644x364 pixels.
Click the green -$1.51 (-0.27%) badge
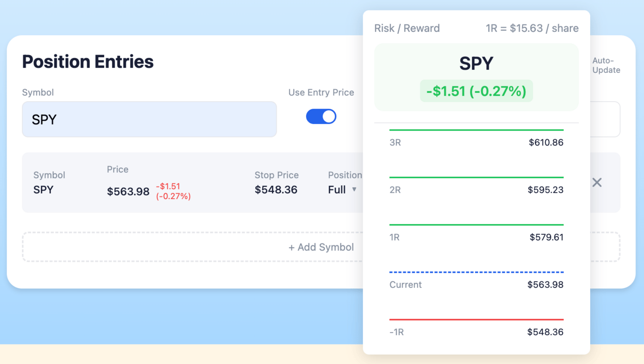click(x=477, y=91)
